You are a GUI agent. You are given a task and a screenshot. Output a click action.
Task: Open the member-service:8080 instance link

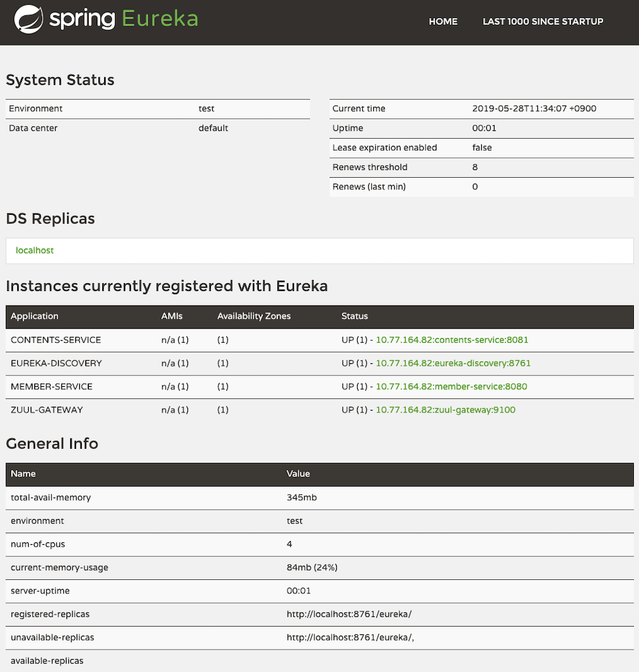(451, 386)
